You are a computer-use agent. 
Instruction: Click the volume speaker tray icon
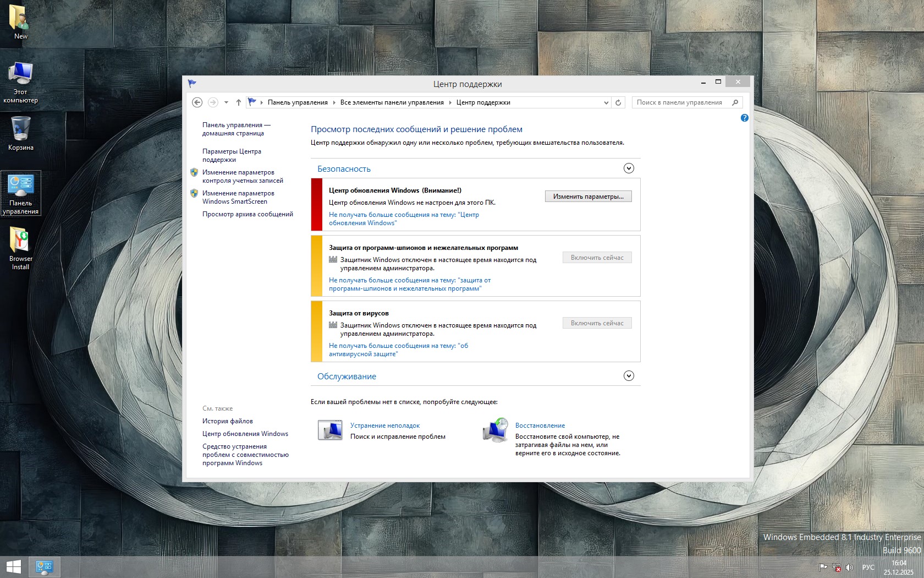tap(849, 567)
